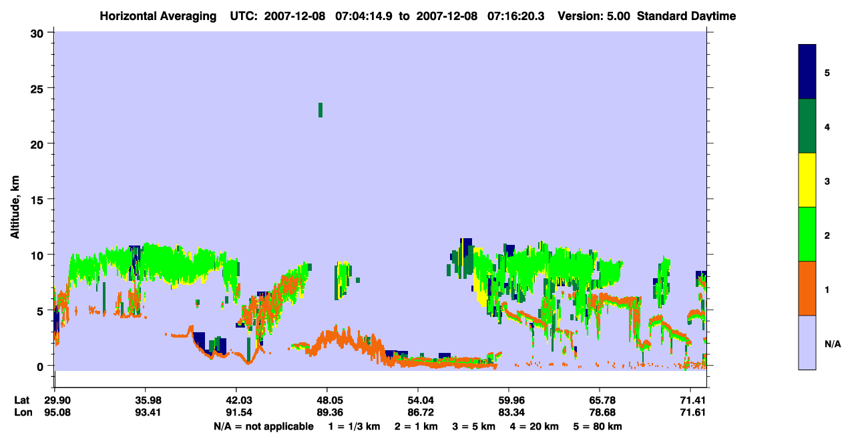Click the dark blue legend swatch for 5

click(x=807, y=72)
